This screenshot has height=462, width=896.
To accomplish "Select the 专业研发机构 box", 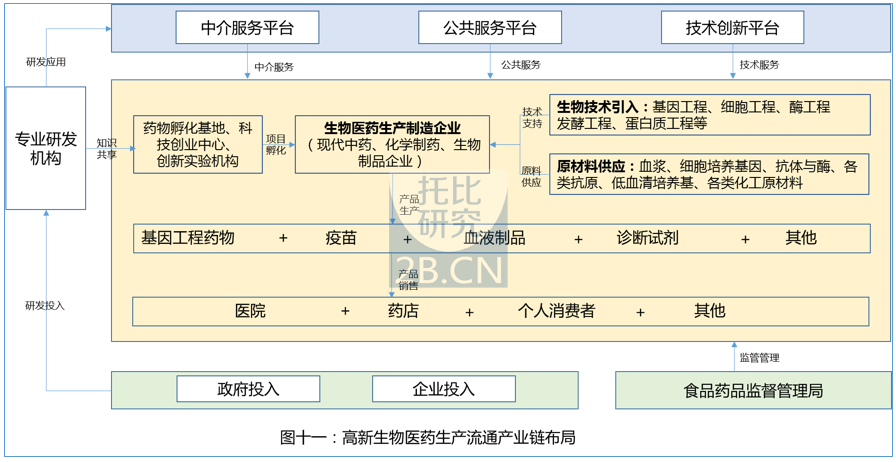I will point(45,148).
